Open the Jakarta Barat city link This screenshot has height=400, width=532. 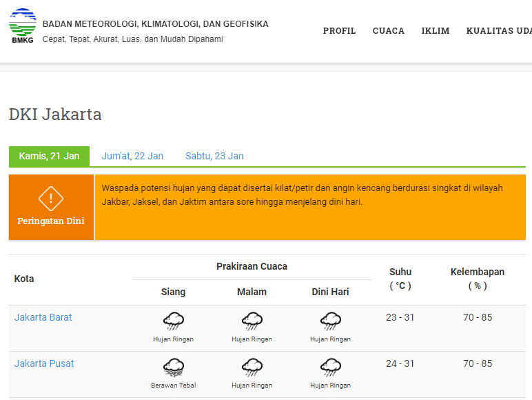coord(43,317)
